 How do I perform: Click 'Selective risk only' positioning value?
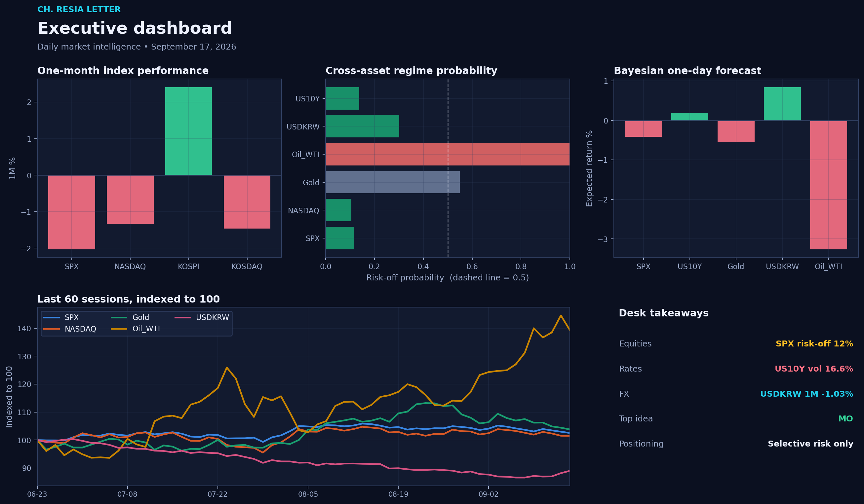click(x=810, y=444)
